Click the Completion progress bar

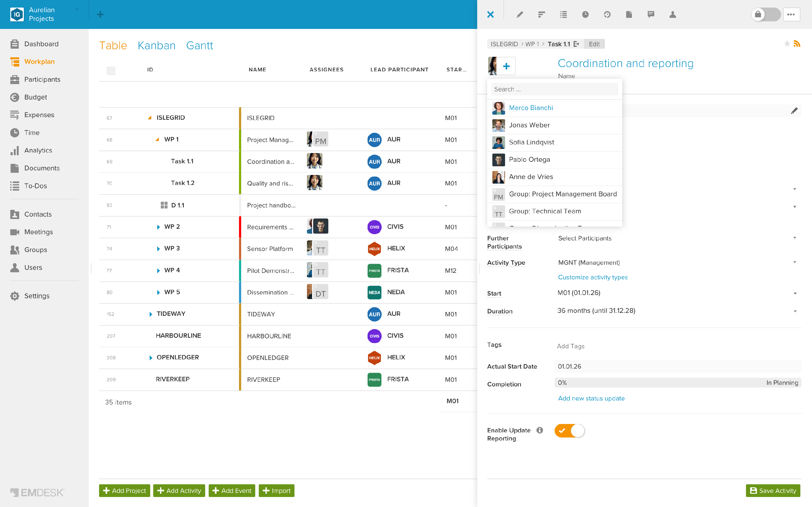click(678, 383)
